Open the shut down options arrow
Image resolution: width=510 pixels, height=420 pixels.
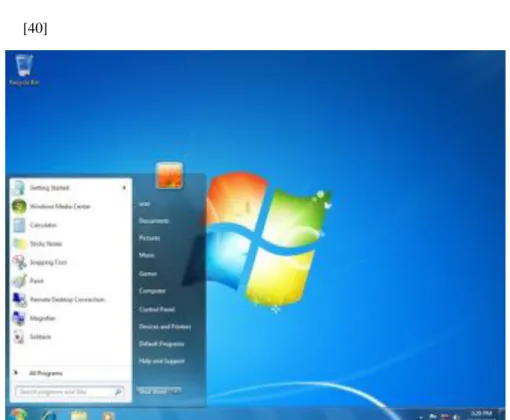click(175, 391)
